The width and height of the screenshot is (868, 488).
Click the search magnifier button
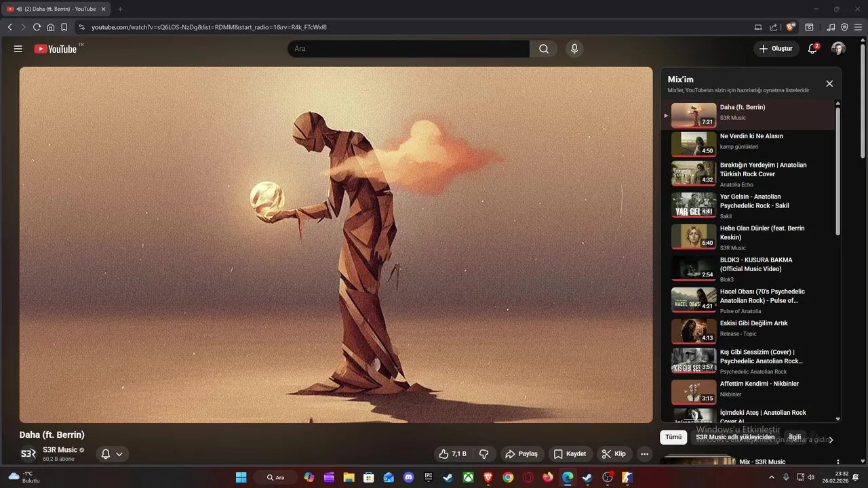tap(544, 49)
